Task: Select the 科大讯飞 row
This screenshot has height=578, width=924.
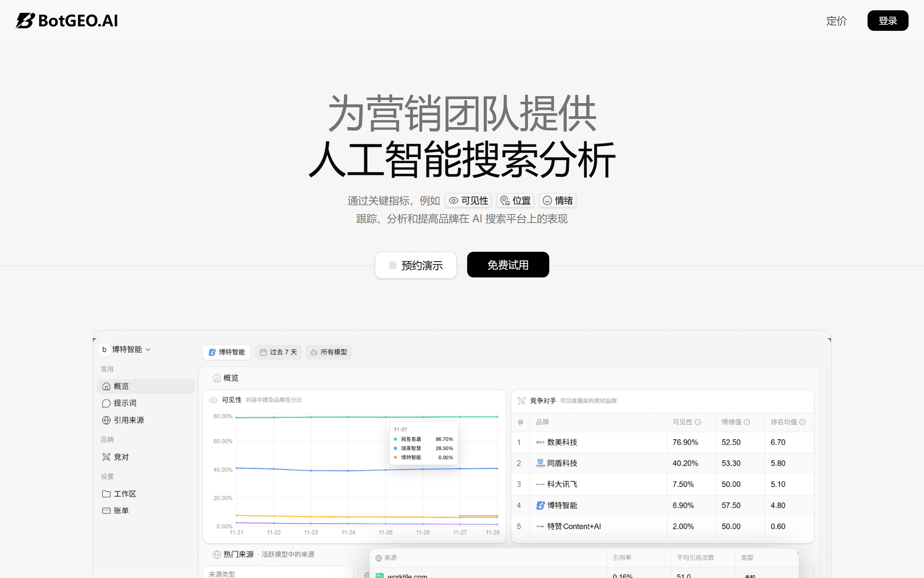Action: tap(662, 484)
